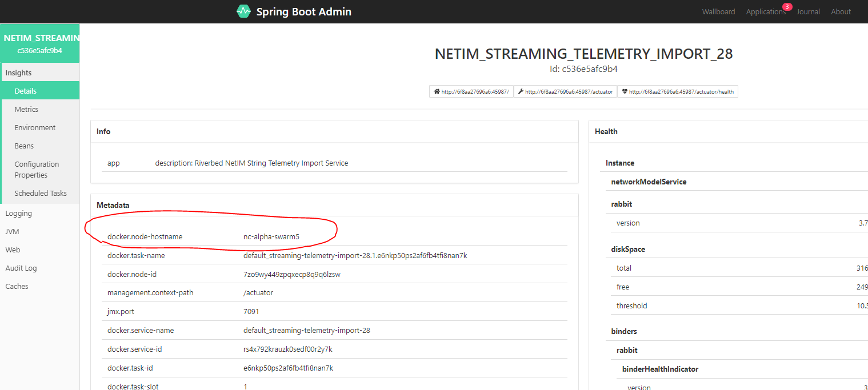Open the Caches section

coord(17,286)
